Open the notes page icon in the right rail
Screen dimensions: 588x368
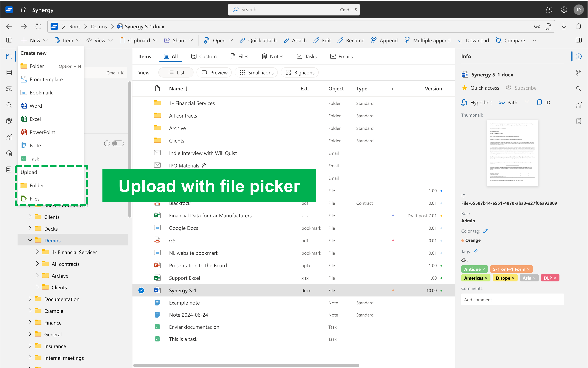coord(578,121)
